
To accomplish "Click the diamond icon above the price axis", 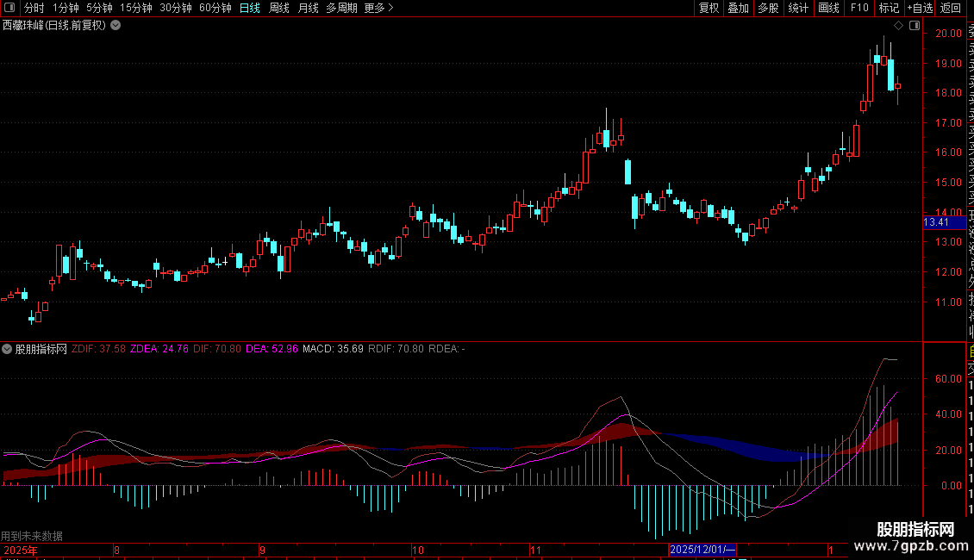I will (x=898, y=25).
